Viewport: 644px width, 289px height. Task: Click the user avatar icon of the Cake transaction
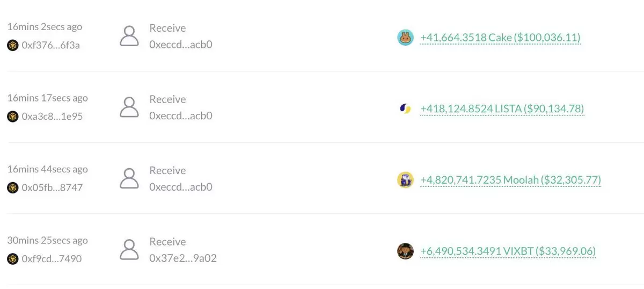click(129, 36)
